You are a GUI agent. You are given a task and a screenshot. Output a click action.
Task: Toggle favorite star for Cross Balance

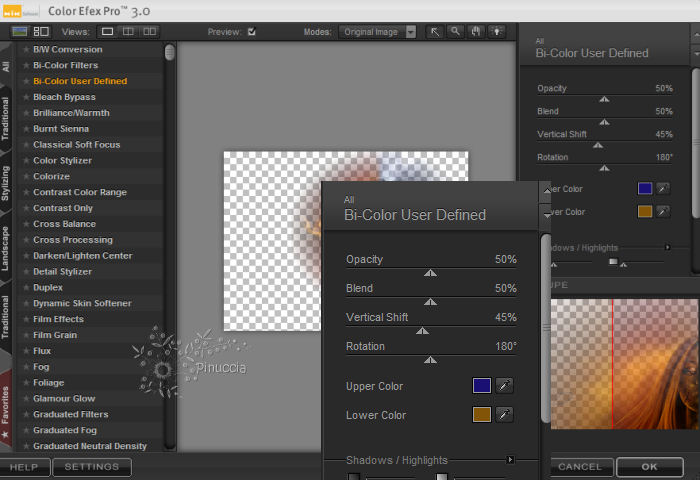tap(26, 224)
